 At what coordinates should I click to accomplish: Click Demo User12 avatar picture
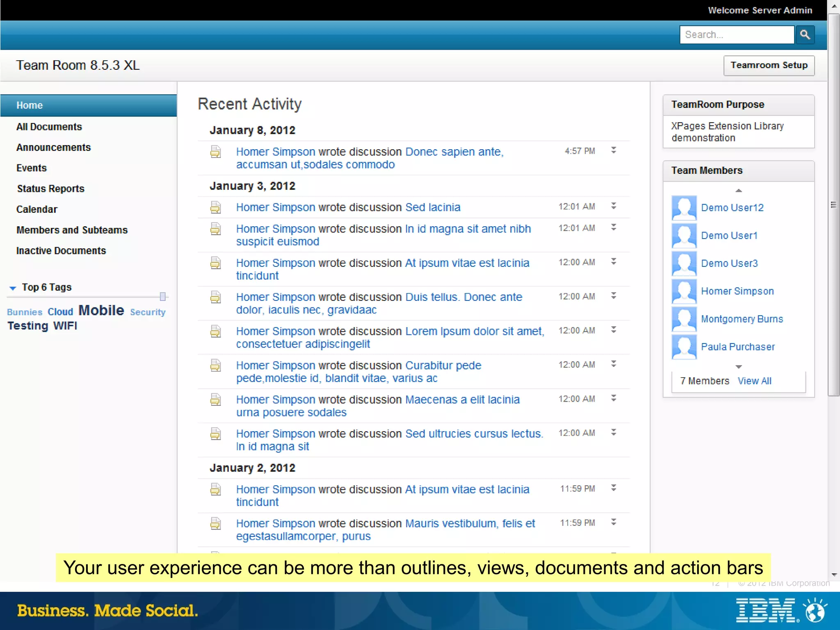684,208
